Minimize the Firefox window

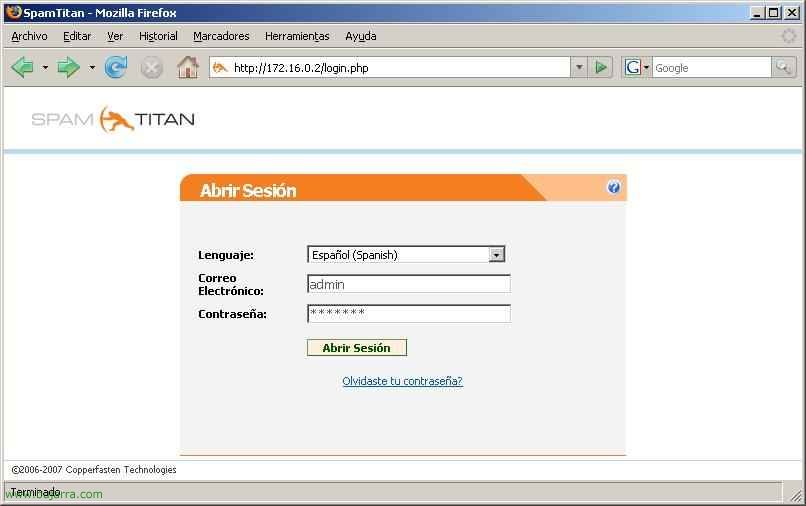click(x=756, y=13)
